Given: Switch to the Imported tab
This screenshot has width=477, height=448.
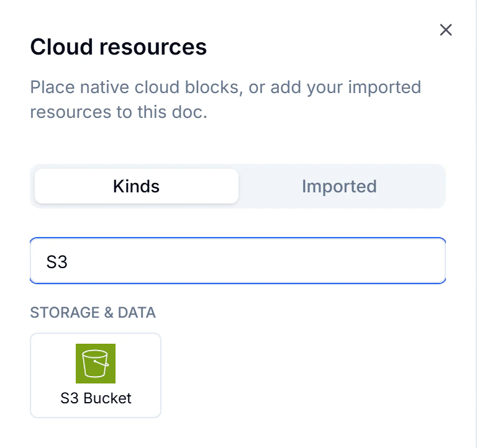Looking at the screenshot, I should pyautogui.click(x=339, y=186).
